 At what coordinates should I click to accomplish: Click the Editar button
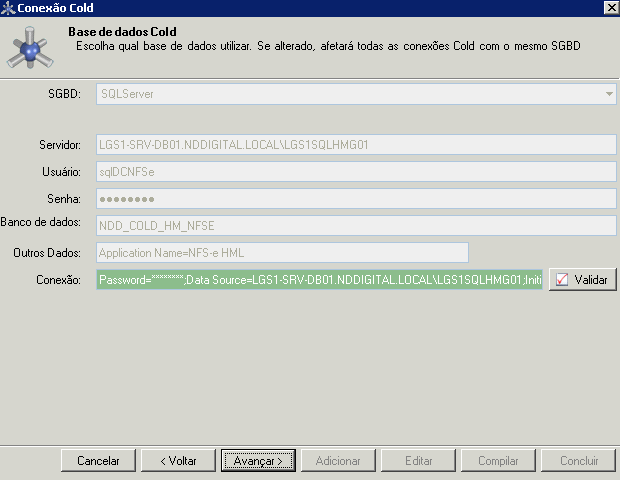click(x=418, y=461)
